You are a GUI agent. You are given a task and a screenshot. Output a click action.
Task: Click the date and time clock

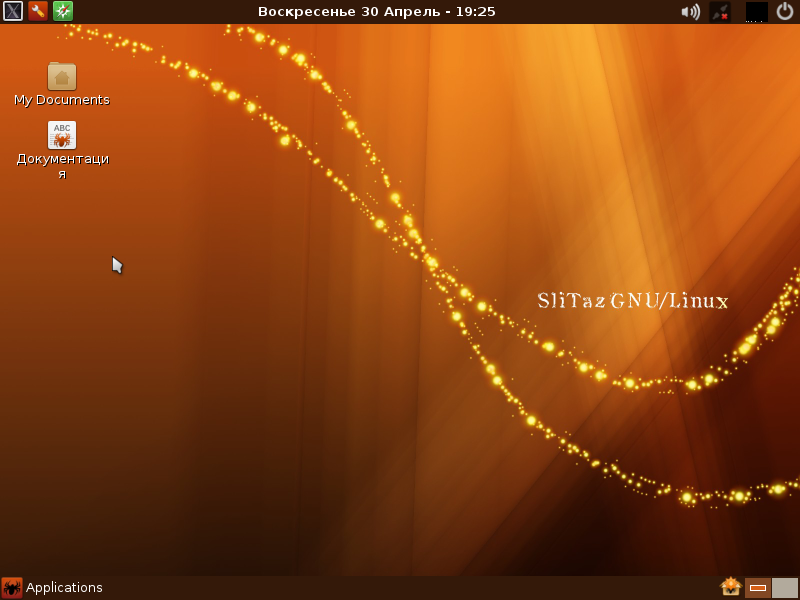click(376, 12)
